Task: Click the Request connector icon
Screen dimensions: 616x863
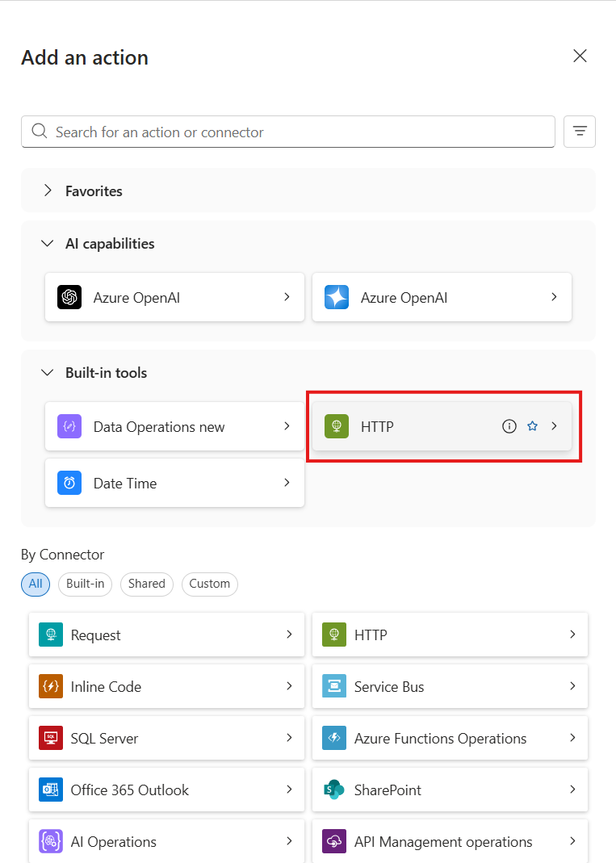Action: (x=51, y=635)
